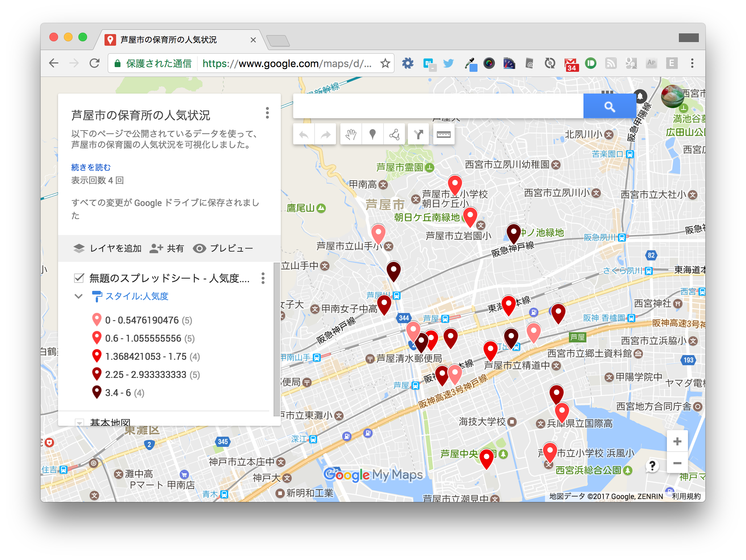
Task: Click the RSS feed extension icon
Action: pos(611,63)
